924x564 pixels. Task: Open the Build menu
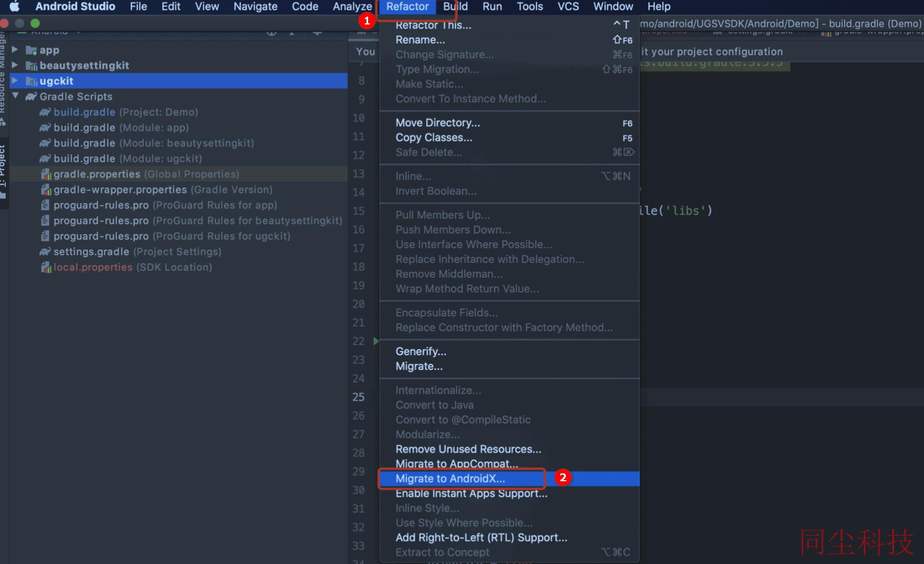click(455, 7)
